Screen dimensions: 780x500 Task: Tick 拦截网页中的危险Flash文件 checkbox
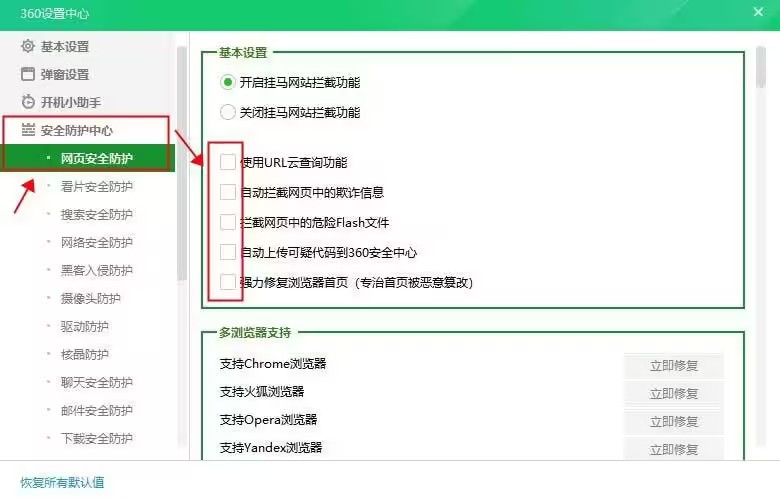228,222
